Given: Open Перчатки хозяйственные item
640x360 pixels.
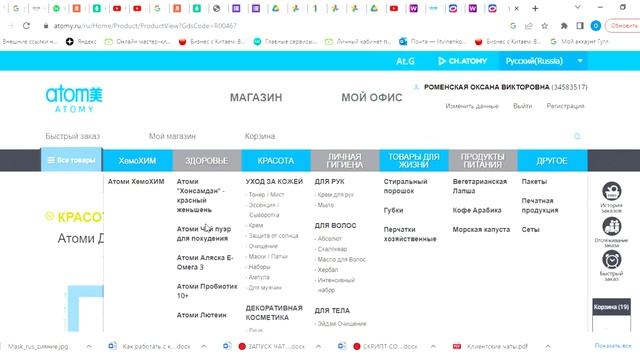Looking at the screenshot, I should coord(410,234).
